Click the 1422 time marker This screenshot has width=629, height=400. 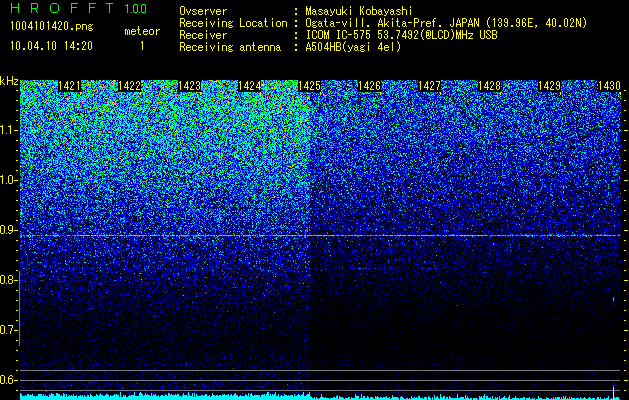[x=129, y=86]
